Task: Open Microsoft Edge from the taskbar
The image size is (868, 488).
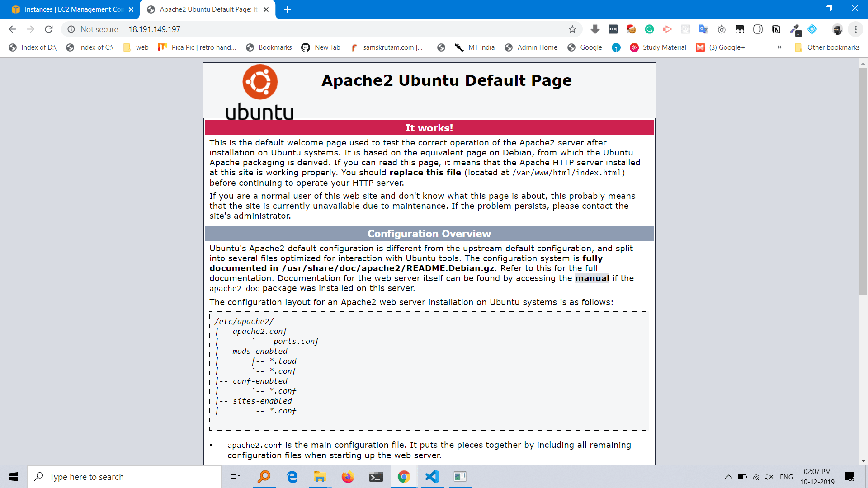Action: point(292,477)
